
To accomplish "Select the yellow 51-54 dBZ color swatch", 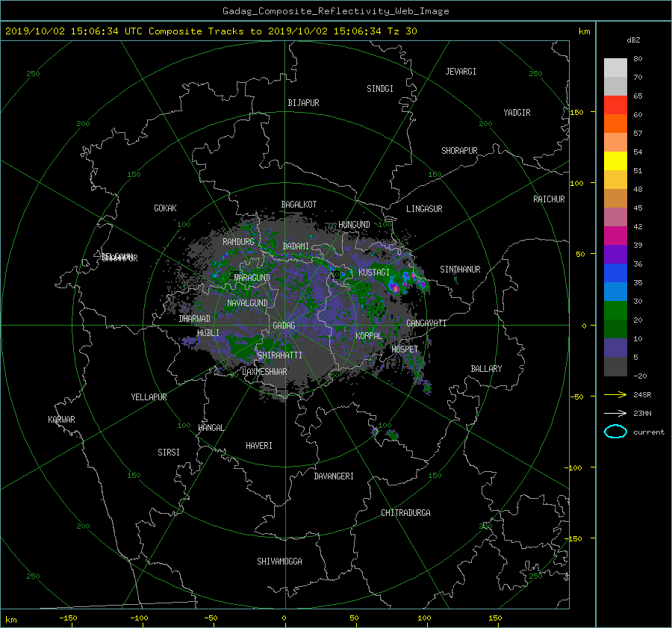I will [615, 161].
